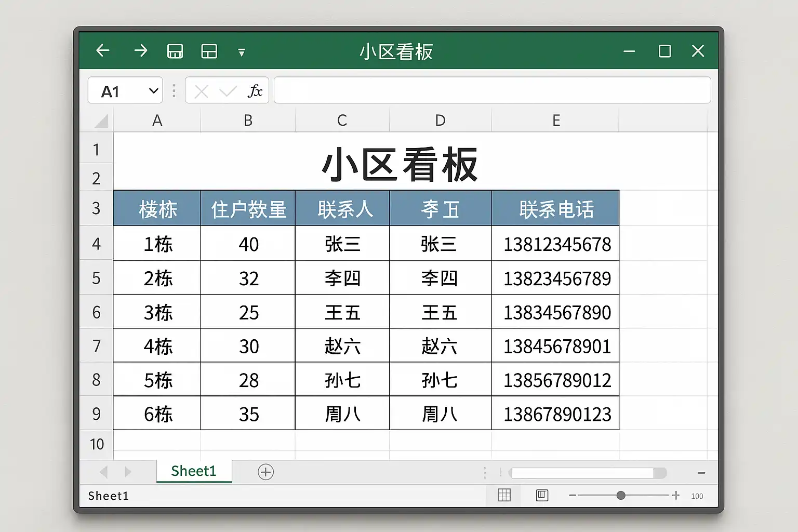
Task: Click the zoom in plus button
Action: click(x=675, y=496)
